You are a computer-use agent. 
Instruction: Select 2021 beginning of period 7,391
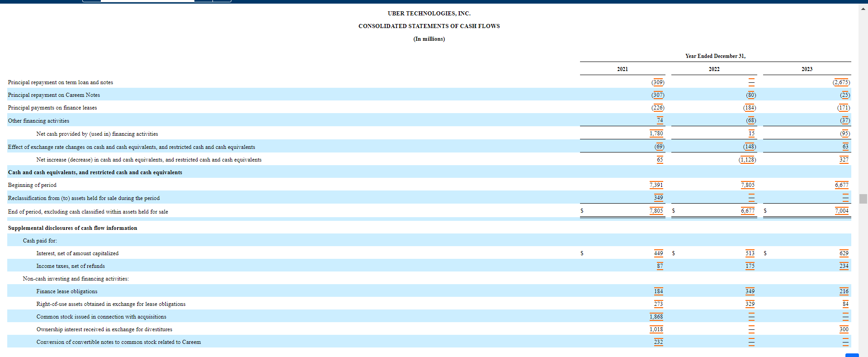(x=656, y=185)
